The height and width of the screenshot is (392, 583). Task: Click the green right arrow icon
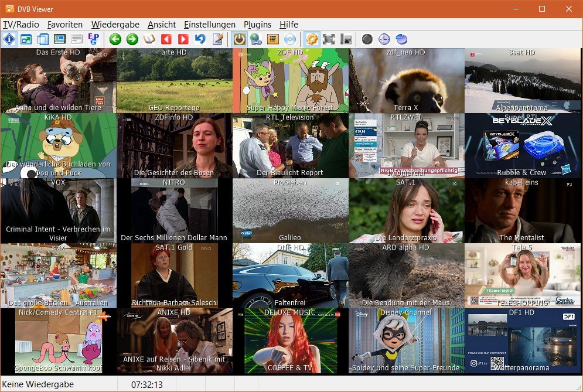(132, 39)
